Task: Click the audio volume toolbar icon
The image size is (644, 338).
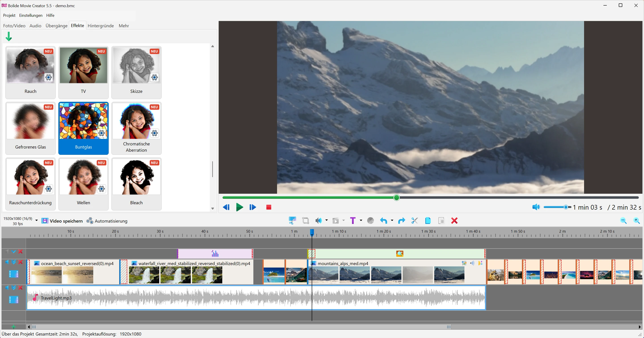Action: pyautogui.click(x=318, y=221)
